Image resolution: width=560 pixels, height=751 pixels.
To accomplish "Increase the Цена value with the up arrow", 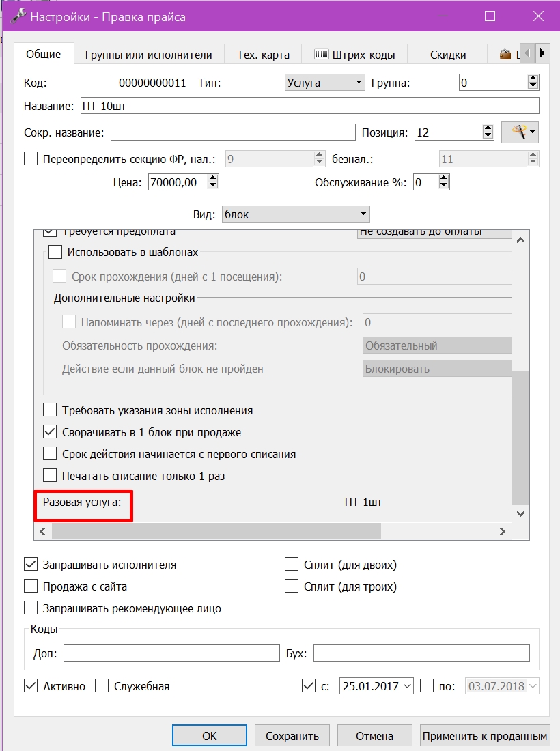I will point(212,179).
